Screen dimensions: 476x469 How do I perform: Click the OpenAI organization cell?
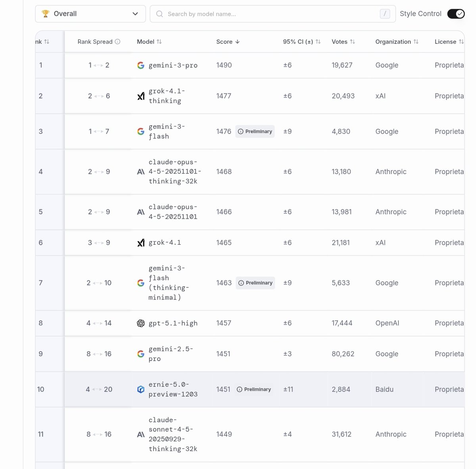pyautogui.click(x=387, y=323)
